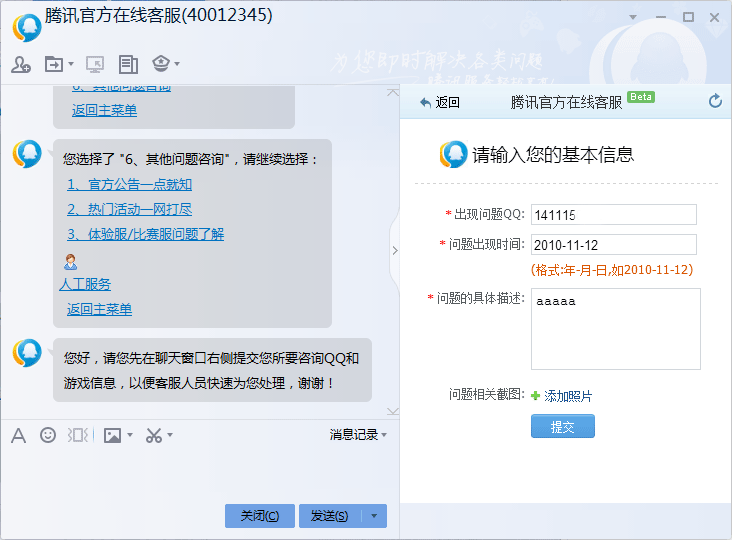Click the 人工服务 link
Viewport: 732px width, 540px height.
click(85, 284)
